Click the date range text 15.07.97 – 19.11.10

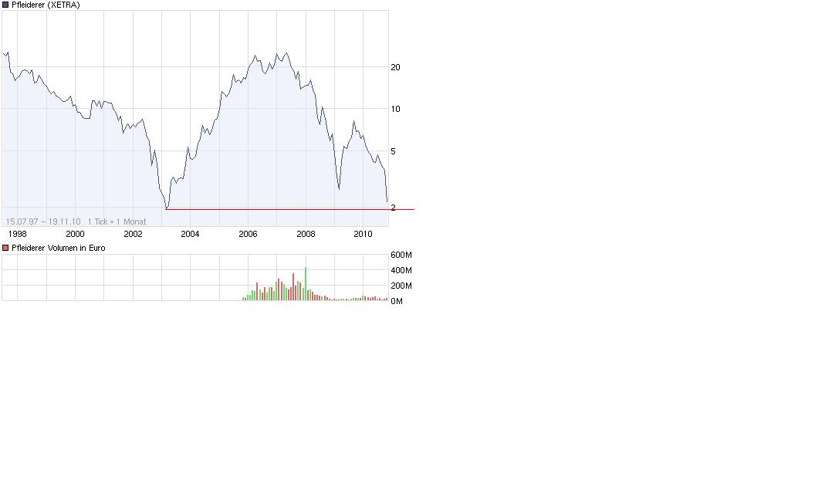43,222
